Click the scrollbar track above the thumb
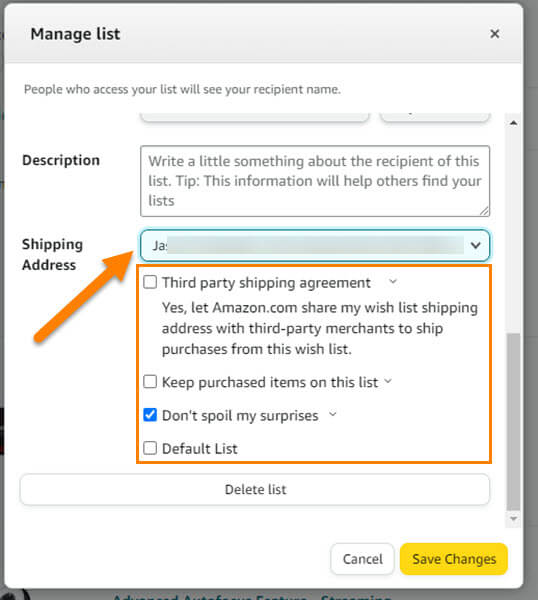Image resolution: width=538 pixels, height=600 pixels. [x=514, y=230]
